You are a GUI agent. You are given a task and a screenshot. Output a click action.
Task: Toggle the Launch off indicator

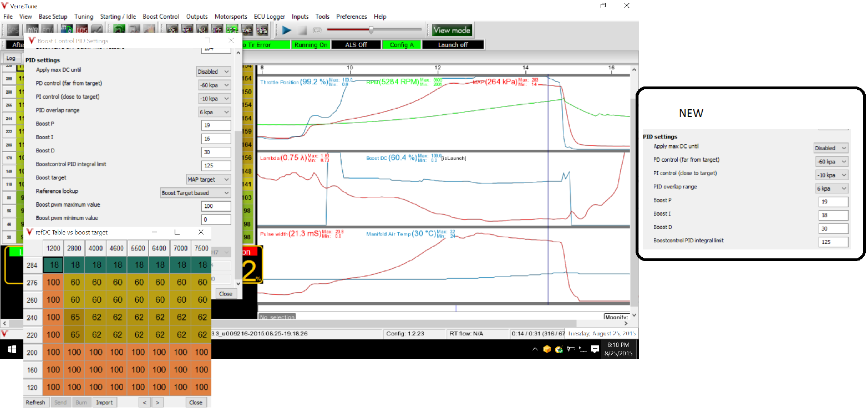click(453, 44)
